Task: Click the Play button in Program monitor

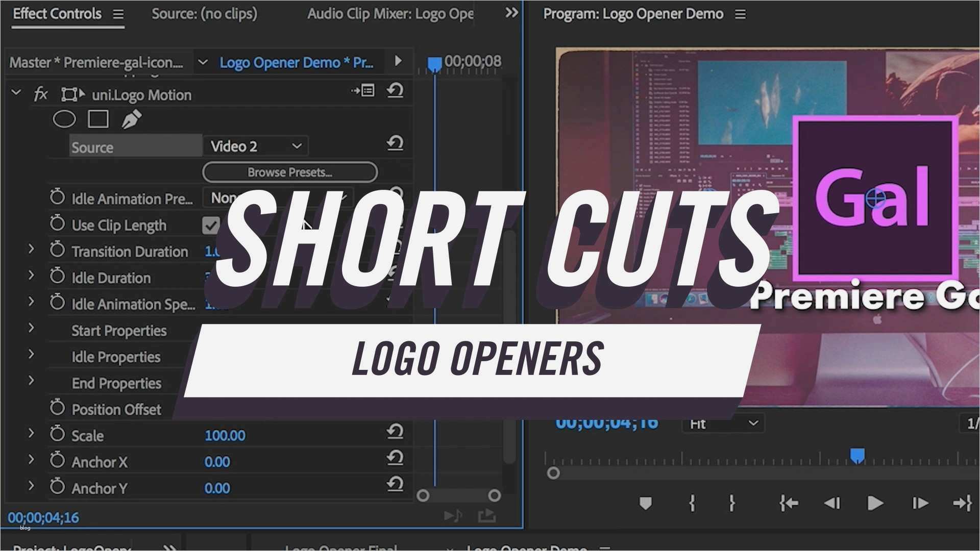Action: coord(875,504)
